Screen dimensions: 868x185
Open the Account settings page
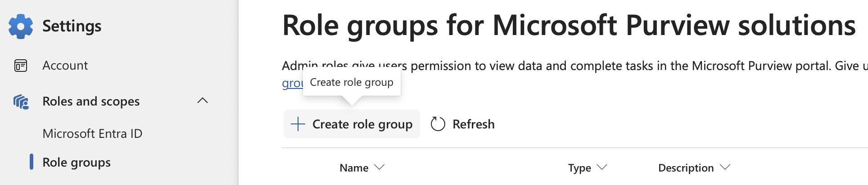(x=65, y=66)
